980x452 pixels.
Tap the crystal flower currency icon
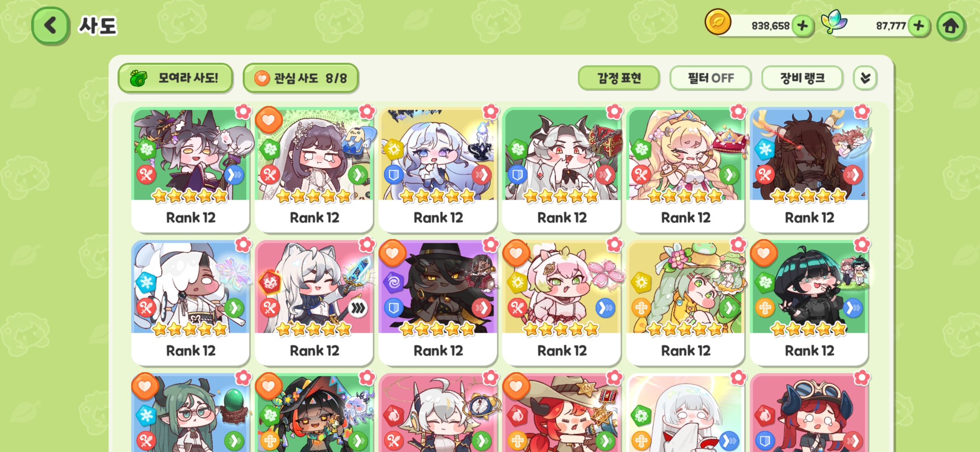[833, 22]
